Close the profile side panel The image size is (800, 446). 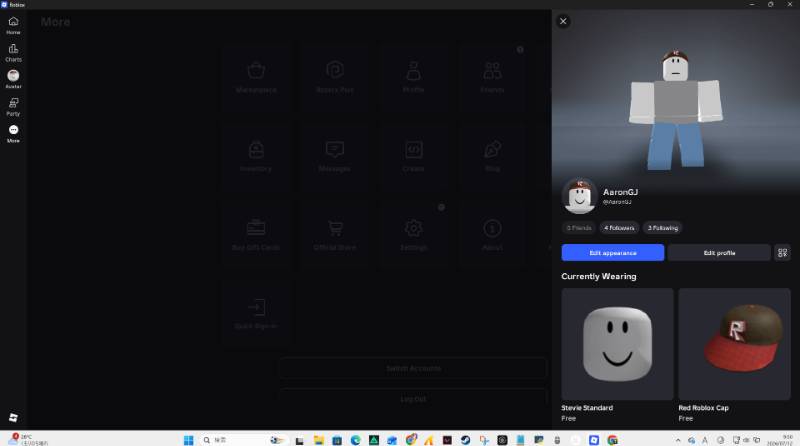pyautogui.click(x=563, y=21)
